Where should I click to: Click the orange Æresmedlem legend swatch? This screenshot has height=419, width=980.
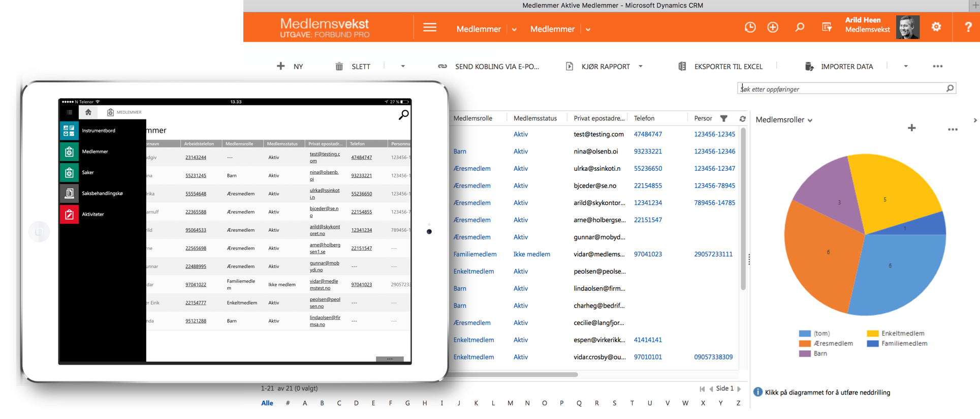click(805, 344)
